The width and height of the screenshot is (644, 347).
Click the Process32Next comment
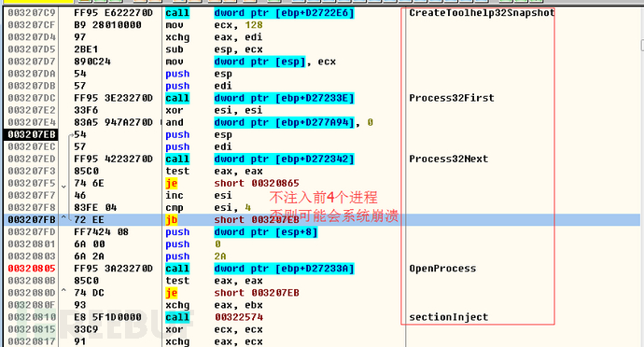[x=449, y=159]
